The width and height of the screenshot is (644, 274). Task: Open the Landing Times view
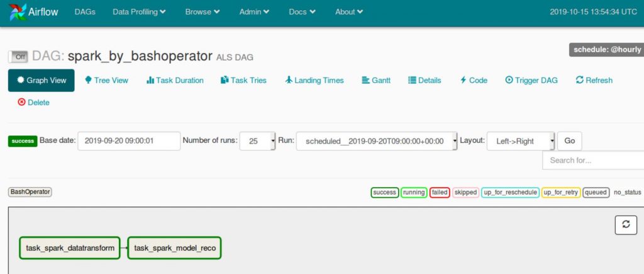click(x=314, y=80)
